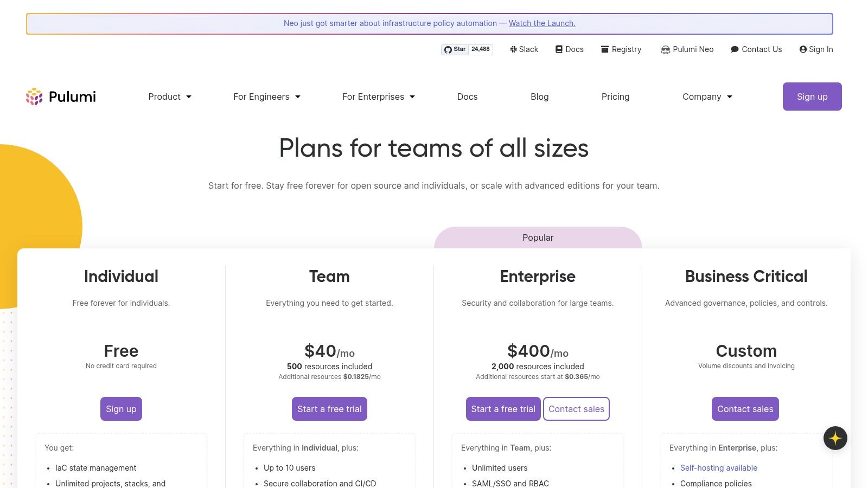
Task: Click the purple Sign up button in header
Action: [x=812, y=97]
